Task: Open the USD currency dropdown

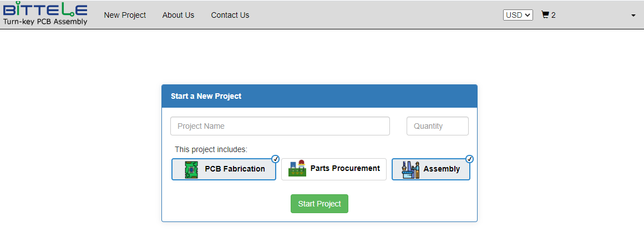Action: (x=518, y=15)
